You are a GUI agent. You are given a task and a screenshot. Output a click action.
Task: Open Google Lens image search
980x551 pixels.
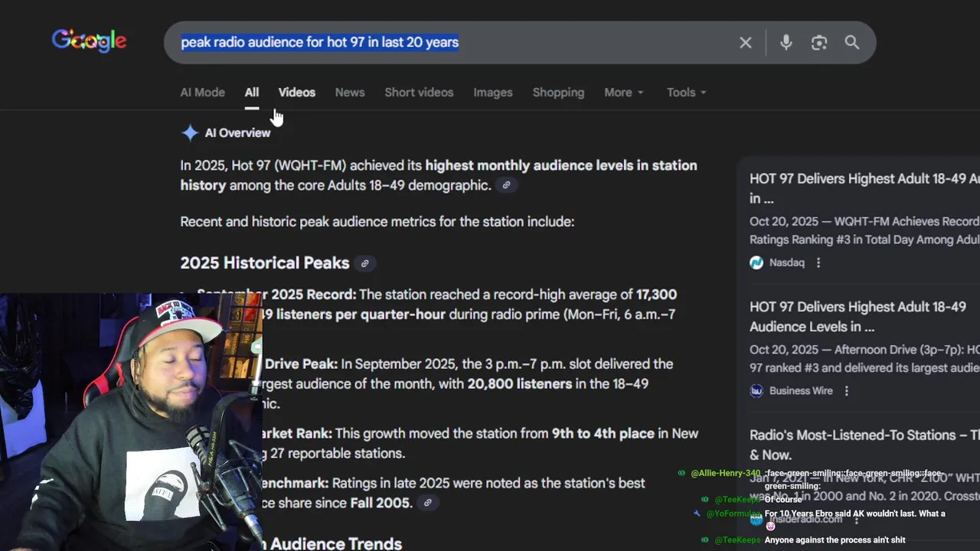tap(819, 43)
